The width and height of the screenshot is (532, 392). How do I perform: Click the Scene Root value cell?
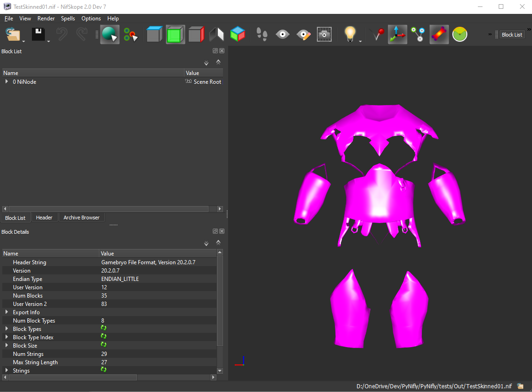[204, 82]
